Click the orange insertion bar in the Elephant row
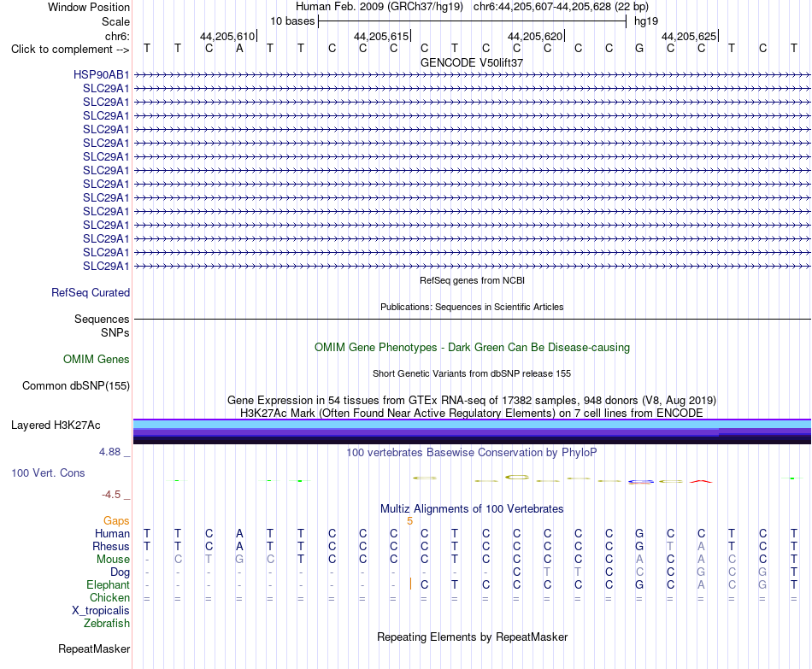This screenshot has width=812, height=669. click(x=410, y=584)
